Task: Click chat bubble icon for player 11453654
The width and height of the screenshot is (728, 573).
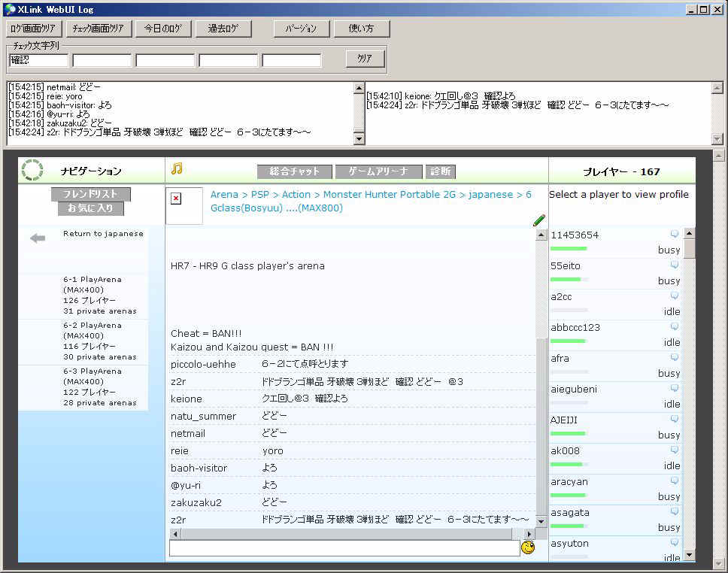Action: coord(675,234)
